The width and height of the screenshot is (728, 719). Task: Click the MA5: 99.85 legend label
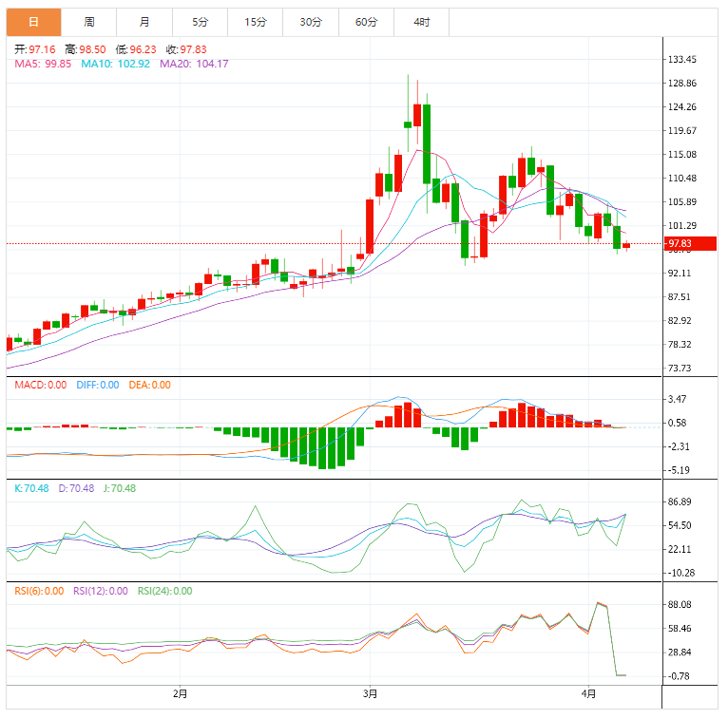click(x=43, y=64)
